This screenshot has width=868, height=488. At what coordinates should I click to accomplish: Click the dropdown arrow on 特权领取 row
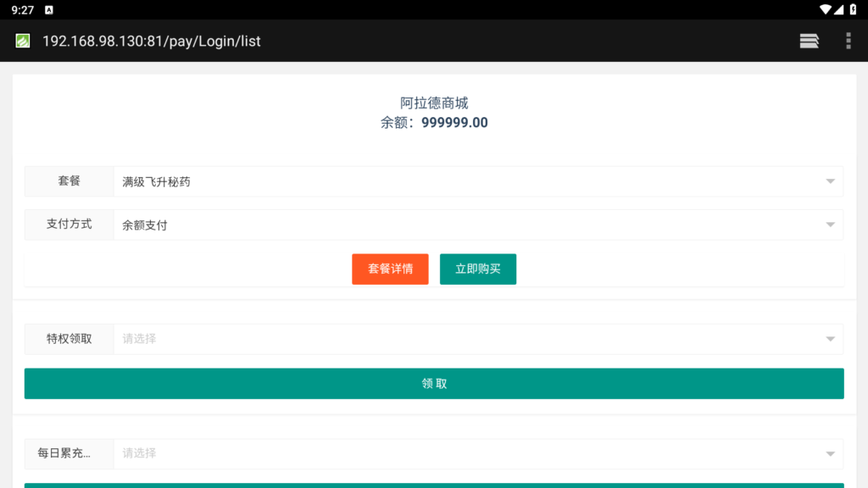tap(830, 339)
